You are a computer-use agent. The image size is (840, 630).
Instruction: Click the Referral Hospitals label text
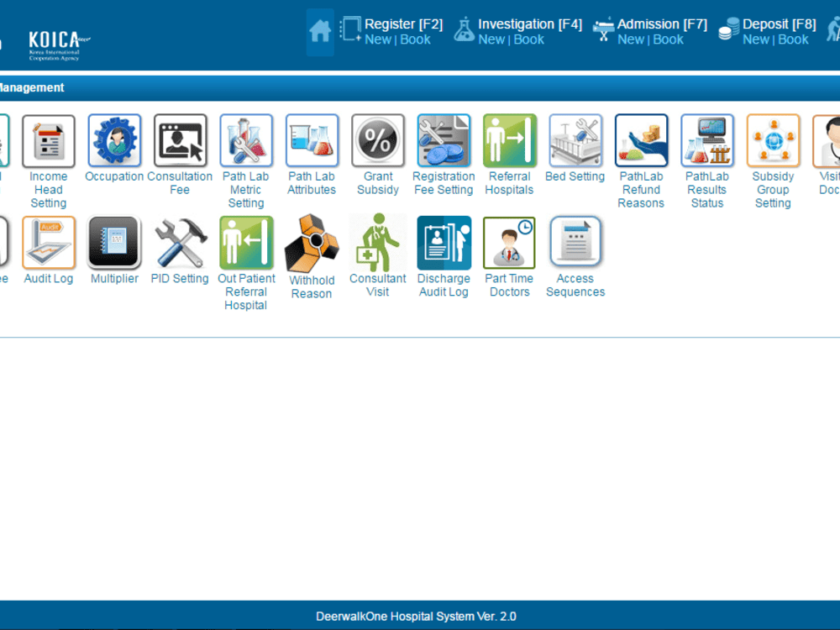pyautogui.click(x=510, y=182)
